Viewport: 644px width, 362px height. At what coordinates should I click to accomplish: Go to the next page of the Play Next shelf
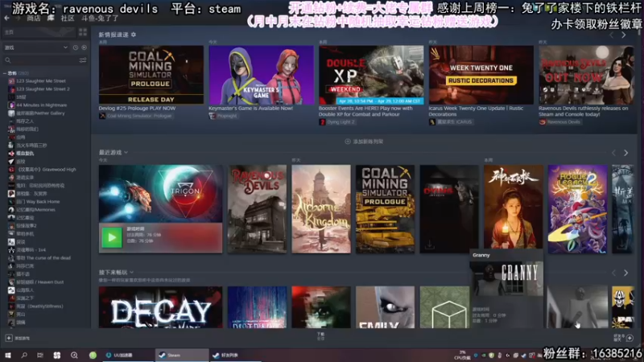625,273
